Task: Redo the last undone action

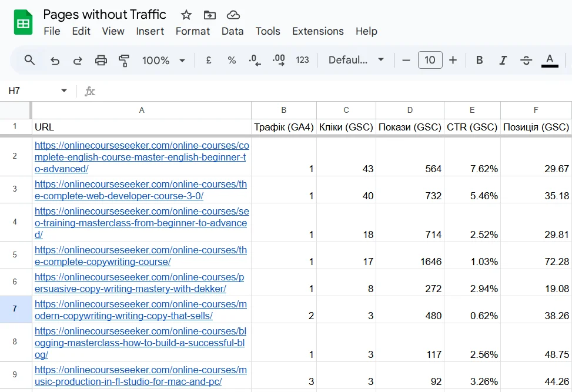Action: (78, 60)
